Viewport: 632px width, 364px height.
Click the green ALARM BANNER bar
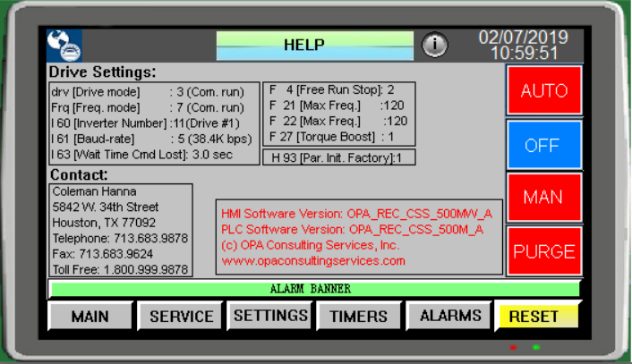(314, 289)
